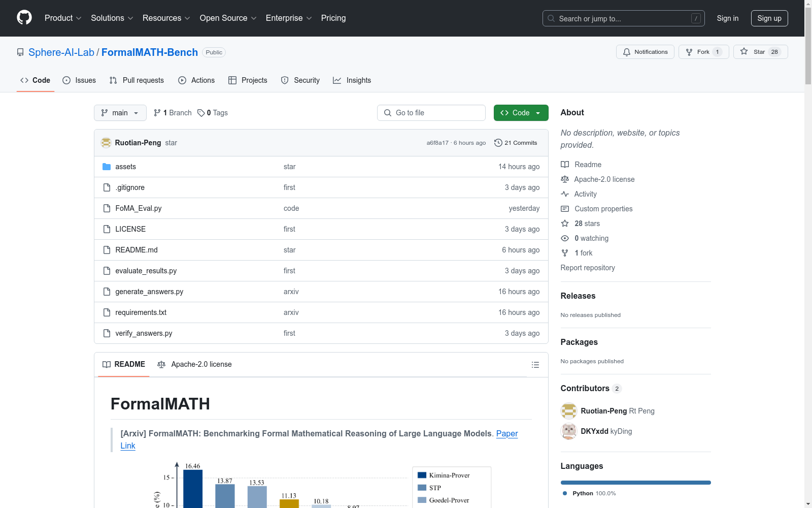Click the requirements.txt file icon
Image resolution: width=812 pixels, height=508 pixels.
(107, 312)
